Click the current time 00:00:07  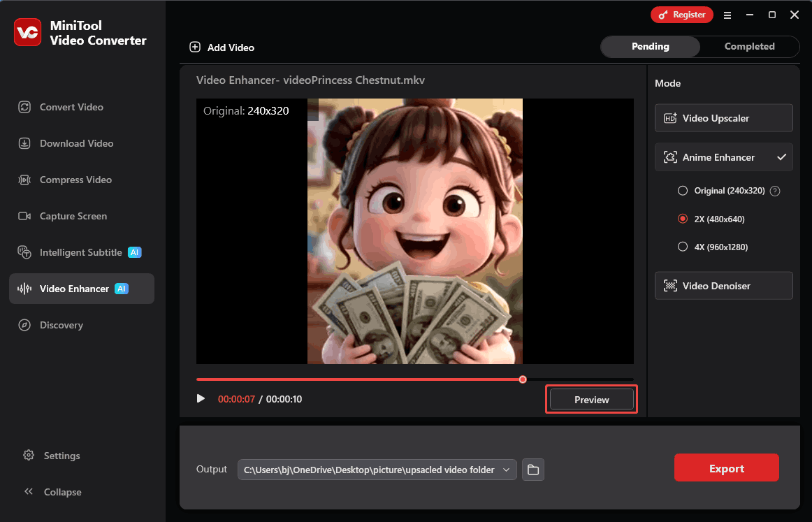coord(236,399)
